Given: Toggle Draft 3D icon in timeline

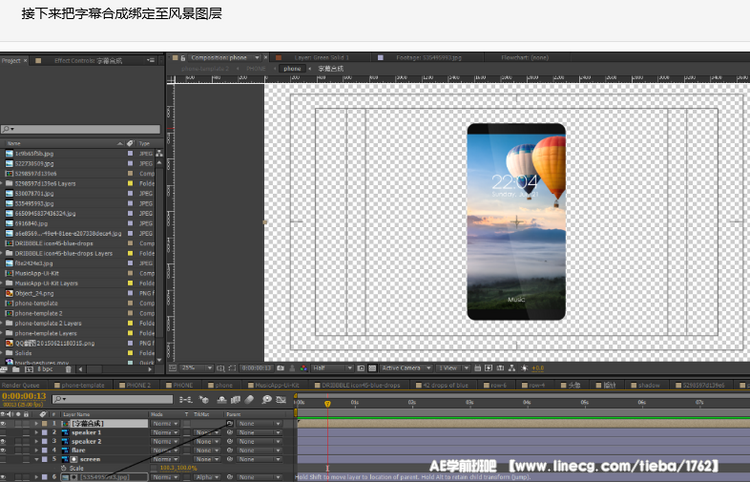Looking at the screenshot, I should pos(204,400).
